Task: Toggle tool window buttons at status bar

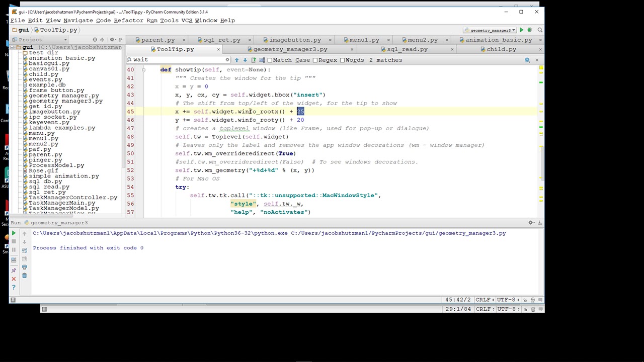Action: [13, 300]
